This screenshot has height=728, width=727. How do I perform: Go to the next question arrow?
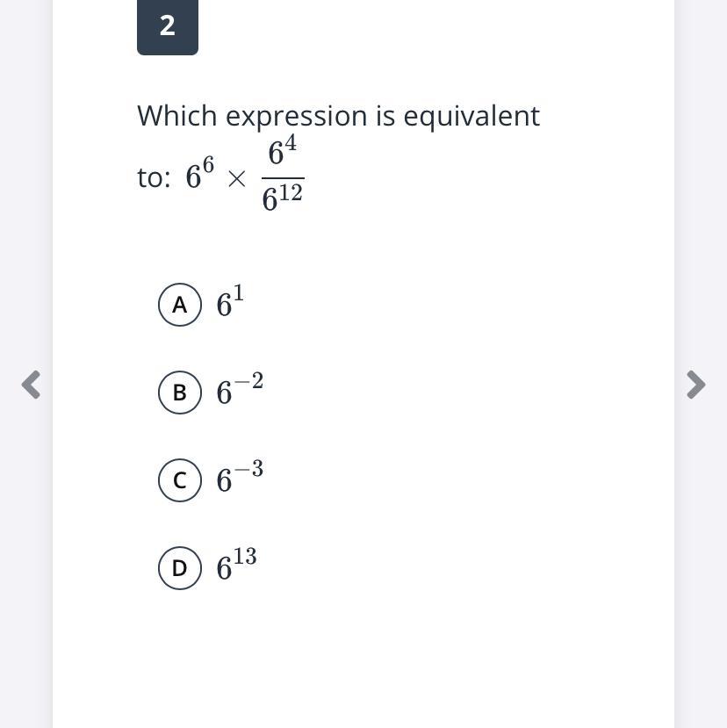(695, 384)
